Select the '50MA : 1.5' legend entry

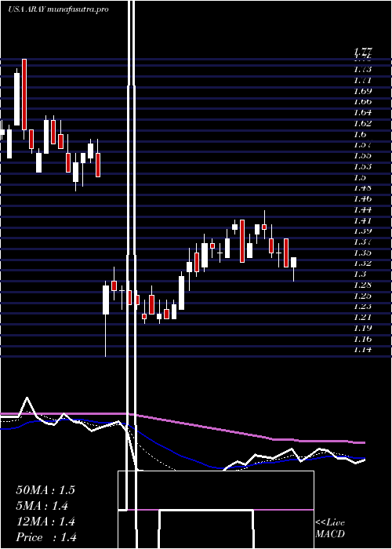point(45,490)
